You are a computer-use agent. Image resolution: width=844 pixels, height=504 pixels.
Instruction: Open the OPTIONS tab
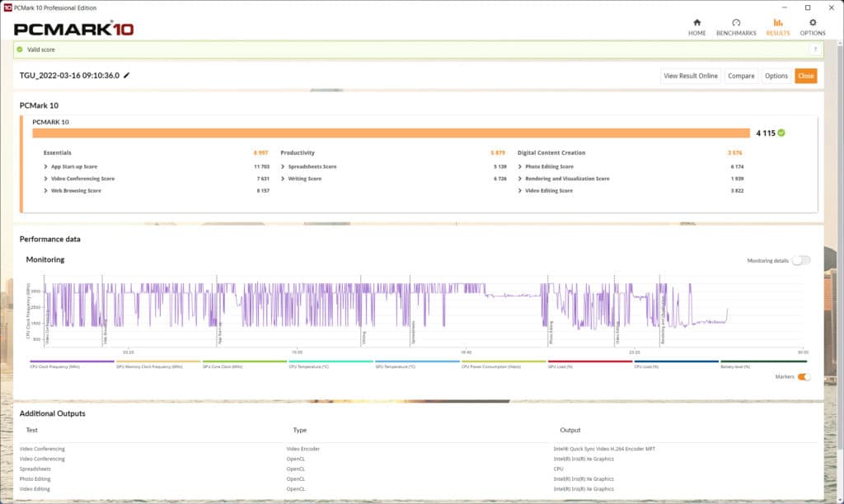pos(812,27)
